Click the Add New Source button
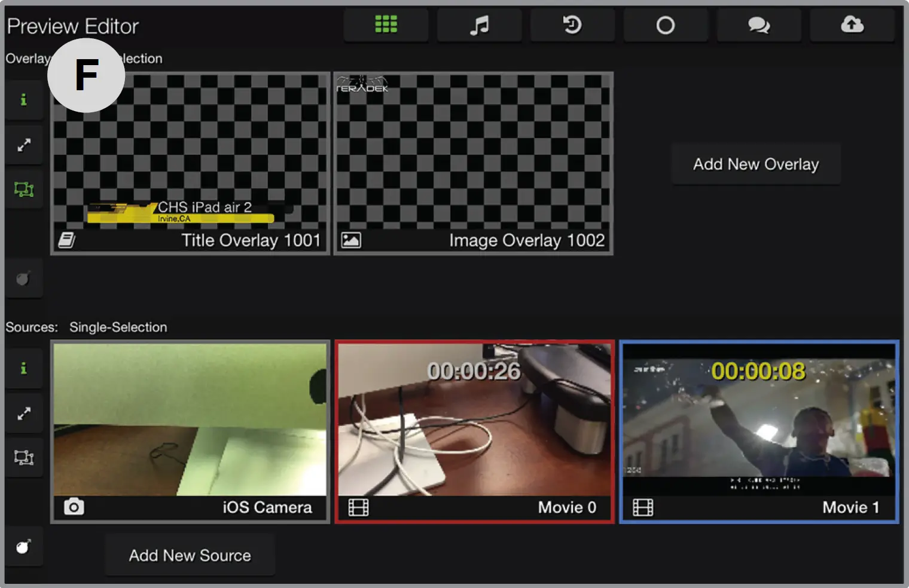 (x=190, y=556)
